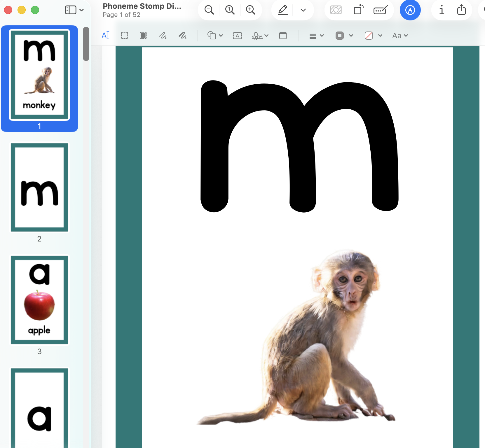
Task: Click the Note tool icon
Action: click(283, 36)
